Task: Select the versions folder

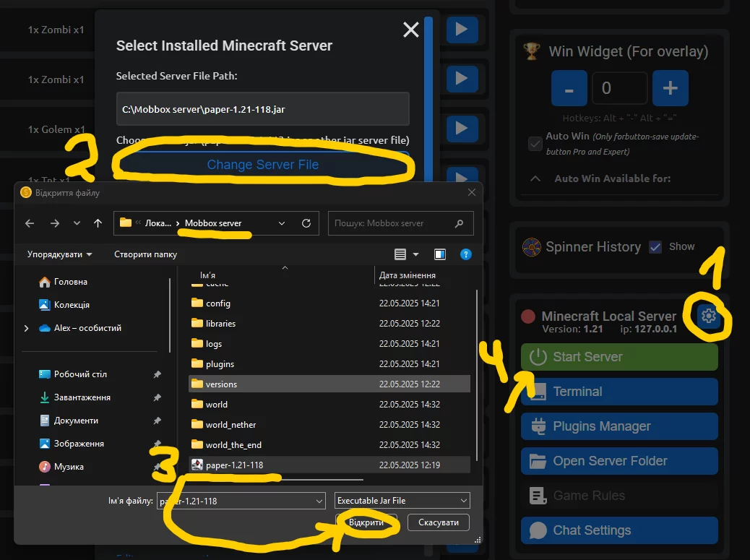Action: [329, 384]
